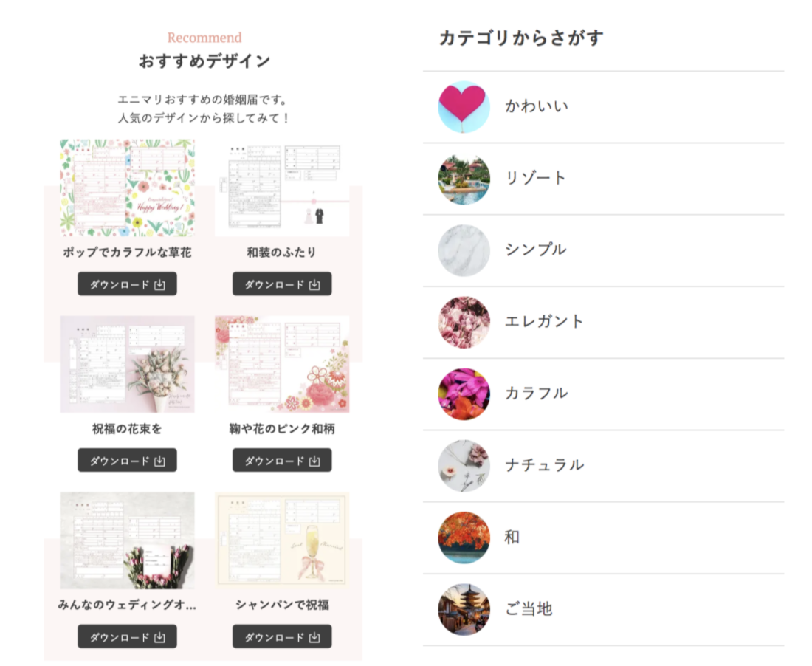
Task: Select the 鞠や花のピンク和柄 title link
Action: point(282,429)
